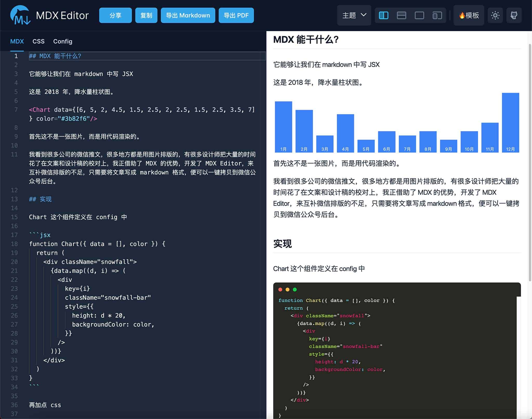The height and width of the screenshot is (419, 532).
Task: Click the 1月 bar in the chart
Action: tap(283, 127)
